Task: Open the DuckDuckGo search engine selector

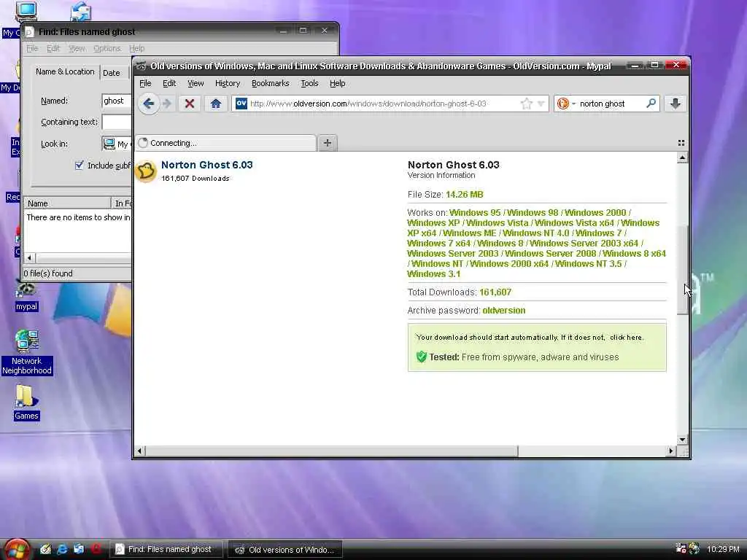Action: 566,104
